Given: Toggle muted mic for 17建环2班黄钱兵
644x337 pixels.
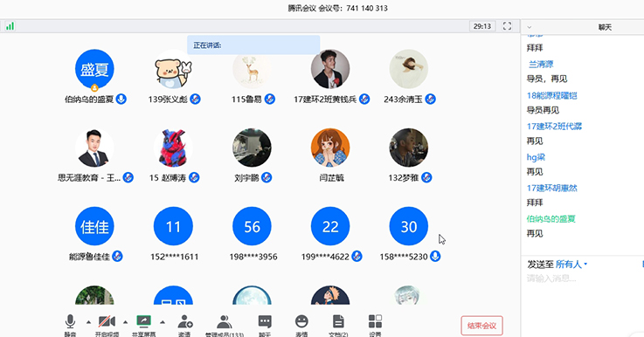Looking at the screenshot, I should [364, 99].
